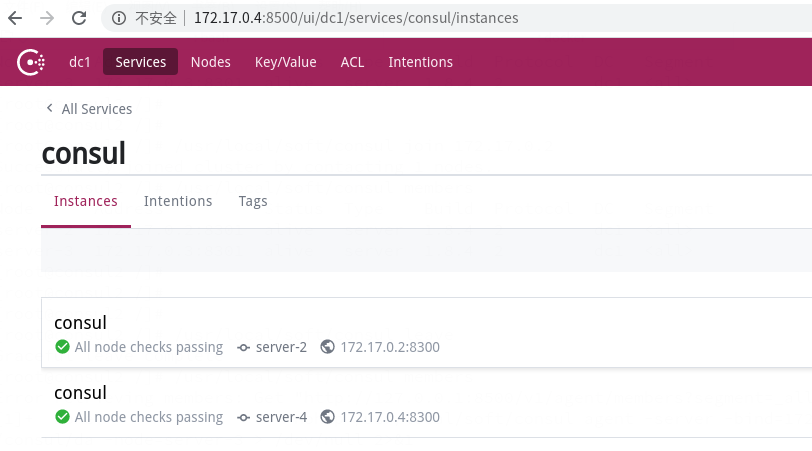This screenshot has width=812, height=451.
Task: Click node icon next to server-2
Action: [243, 347]
